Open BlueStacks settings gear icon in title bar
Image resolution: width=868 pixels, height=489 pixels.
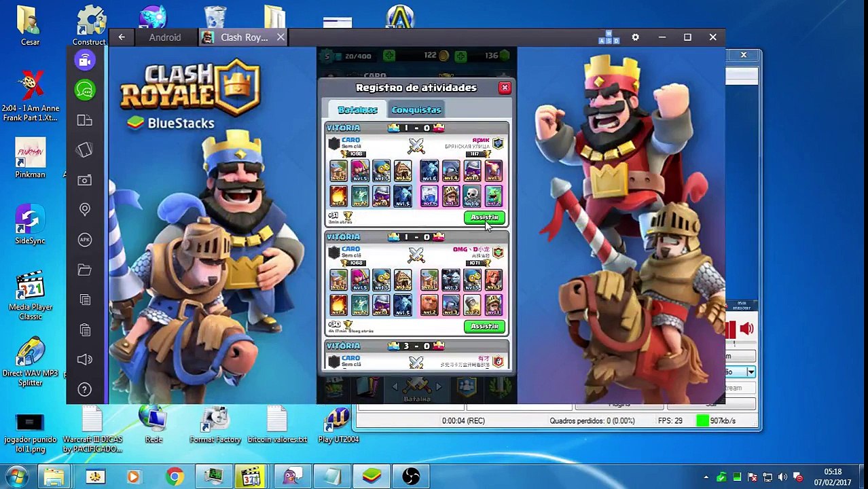tap(635, 37)
